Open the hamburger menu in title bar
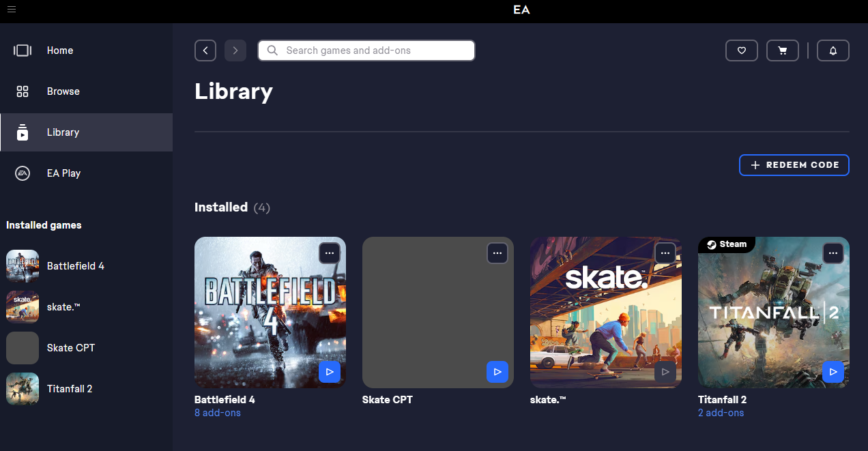This screenshot has width=868, height=451. (x=12, y=10)
